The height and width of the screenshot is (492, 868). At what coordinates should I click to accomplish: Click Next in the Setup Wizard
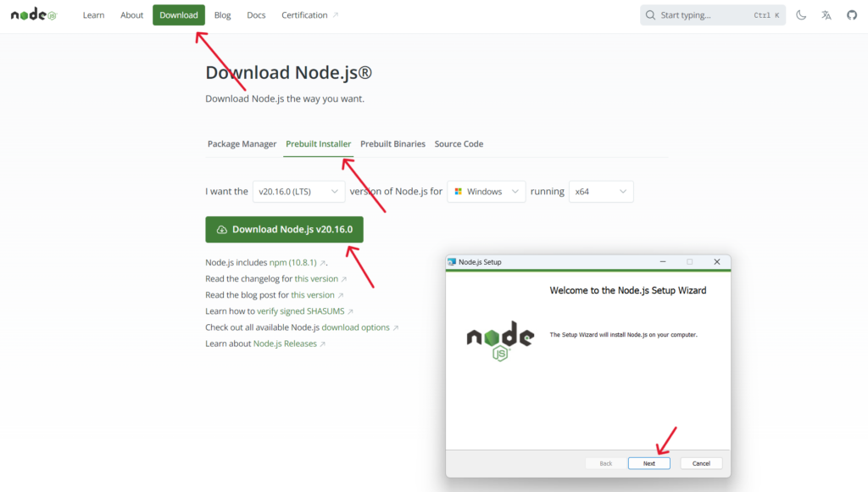648,463
